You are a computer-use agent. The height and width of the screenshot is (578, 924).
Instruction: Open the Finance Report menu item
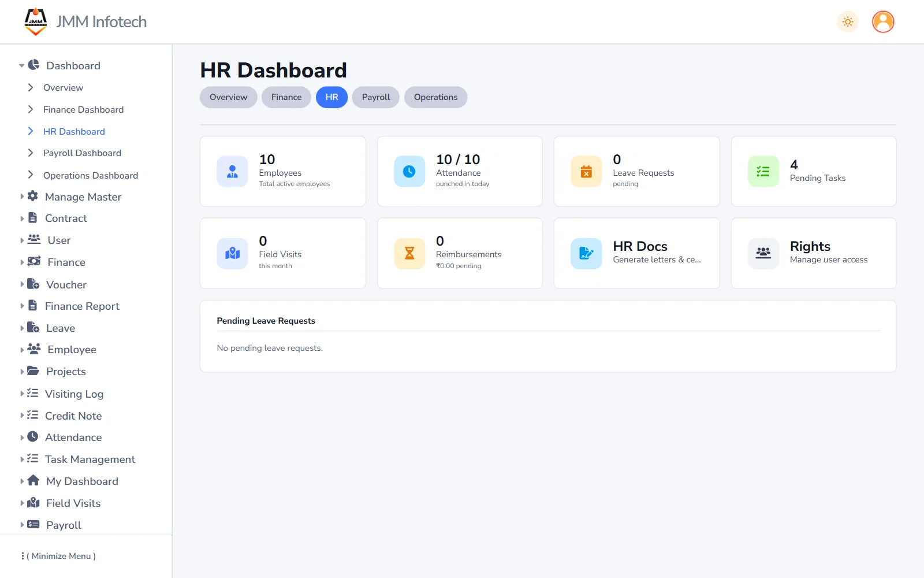(82, 306)
